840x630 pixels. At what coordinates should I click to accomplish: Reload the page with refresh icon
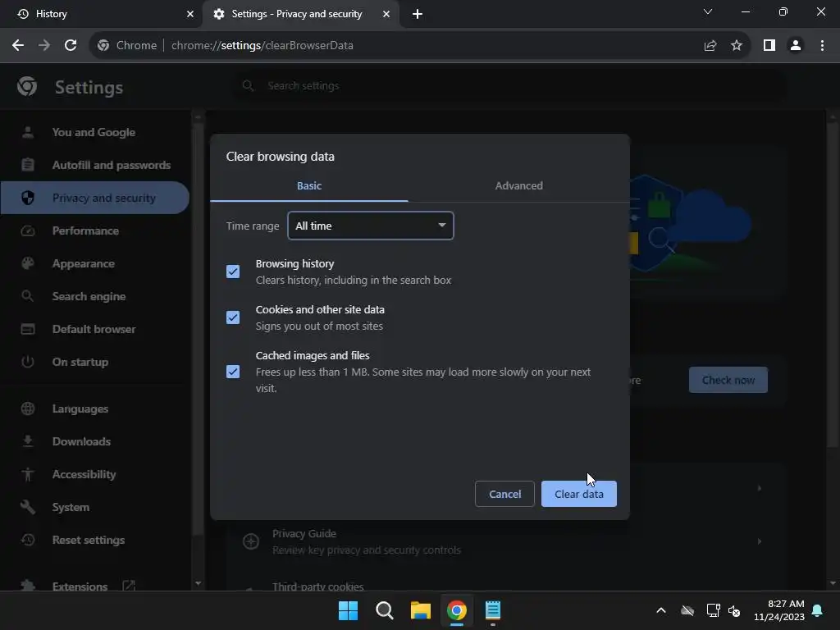71,46
